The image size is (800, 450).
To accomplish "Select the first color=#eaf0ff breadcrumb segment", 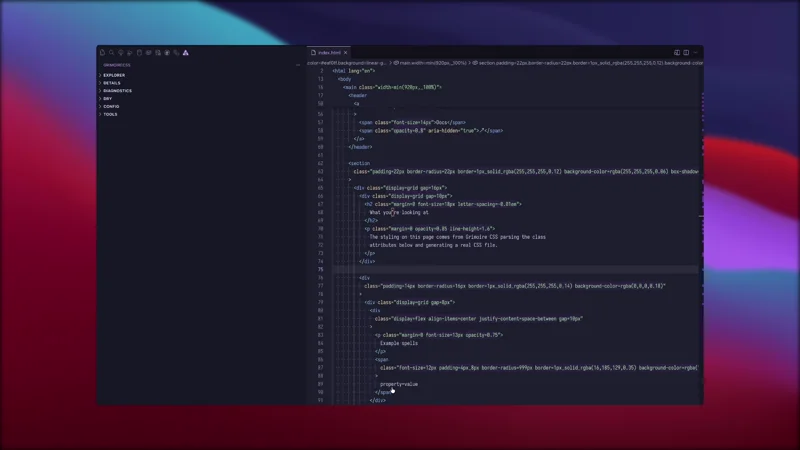I will [x=347, y=63].
